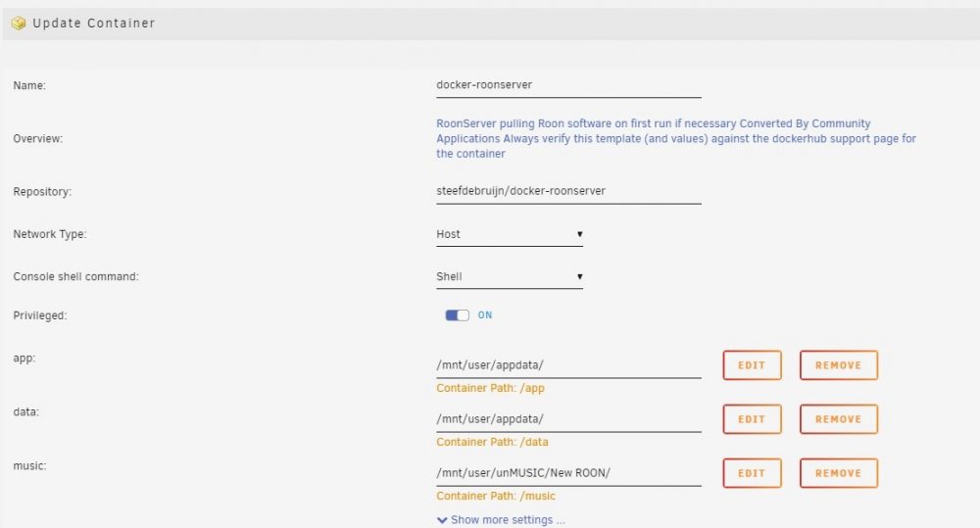980x528 pixels.
Task: Click the 'Network Type:' label
Action: coord(50,234)
